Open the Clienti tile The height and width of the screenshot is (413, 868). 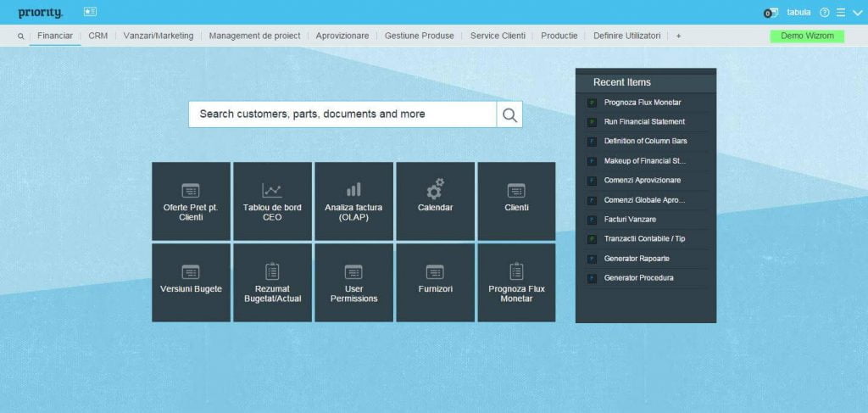click(x=516, y=201)
